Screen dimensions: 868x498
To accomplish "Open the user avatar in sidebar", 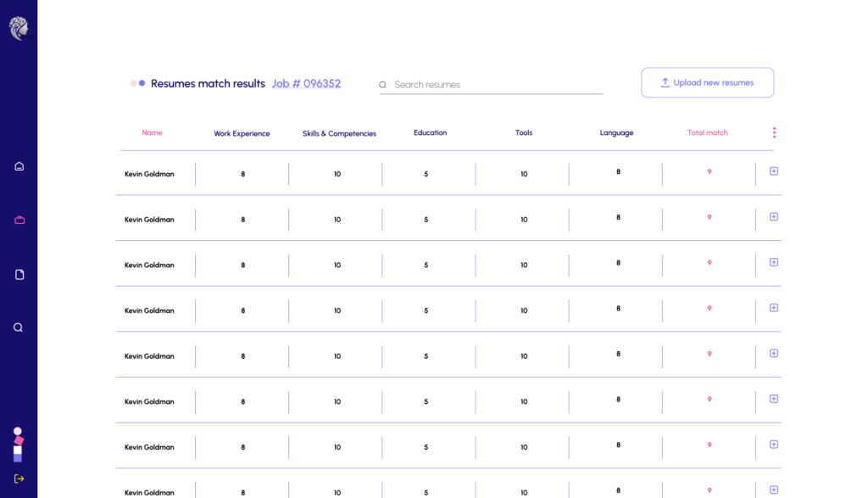I will 18,445.
